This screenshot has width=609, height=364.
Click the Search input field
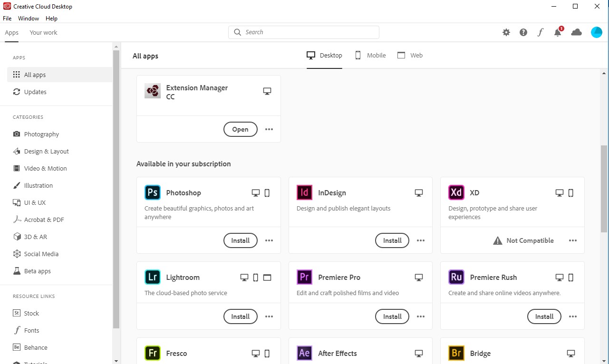coord(304,32)
